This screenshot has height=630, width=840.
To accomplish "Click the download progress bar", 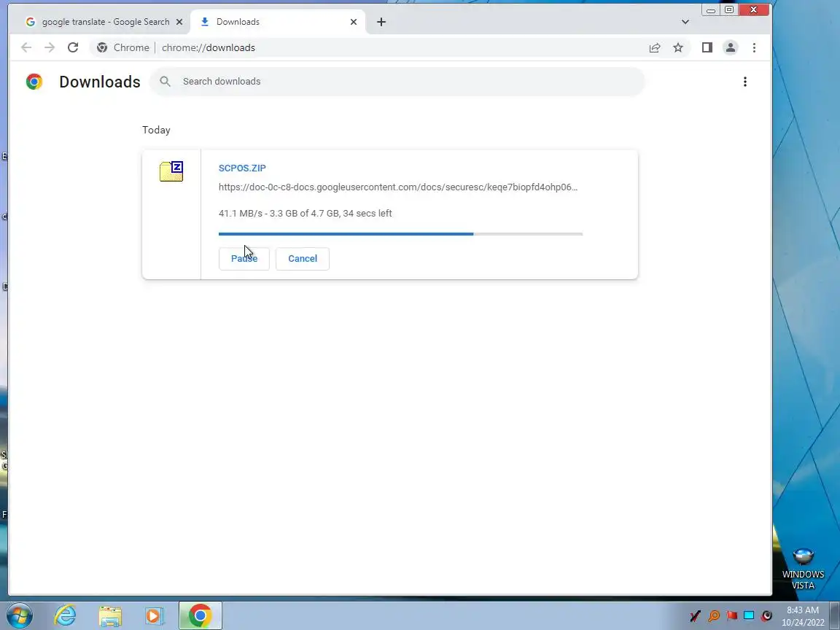I will coord(400,234).
